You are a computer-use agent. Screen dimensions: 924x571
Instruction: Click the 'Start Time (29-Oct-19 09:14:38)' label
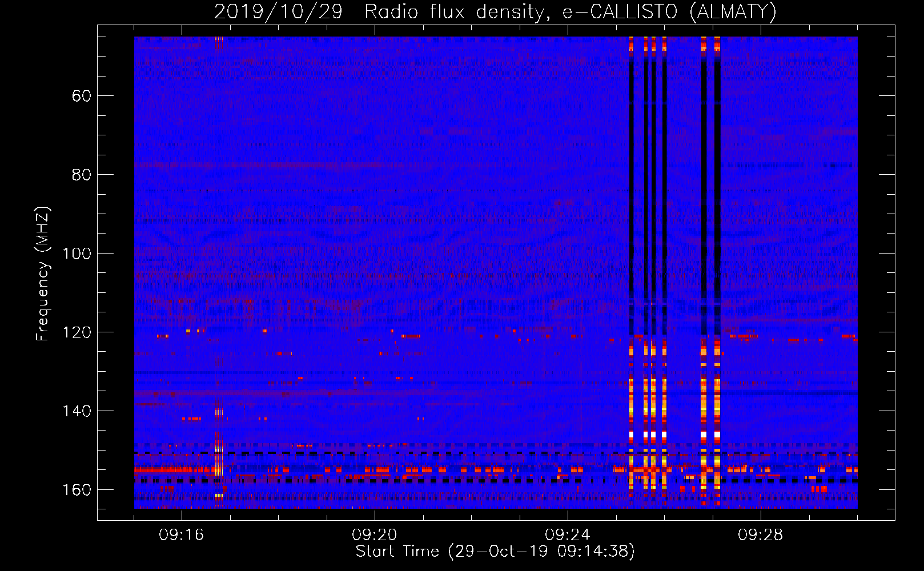click(x=495, y=552)
